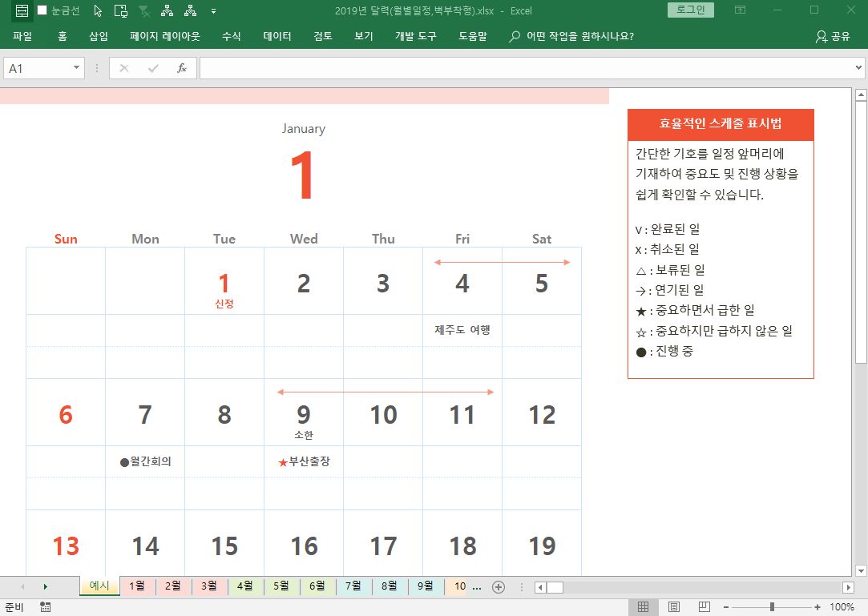This screenshot has height=616, width=868.
Task: Open the Customize Quick Access Toolbar arrow
Action: point(214,11)
